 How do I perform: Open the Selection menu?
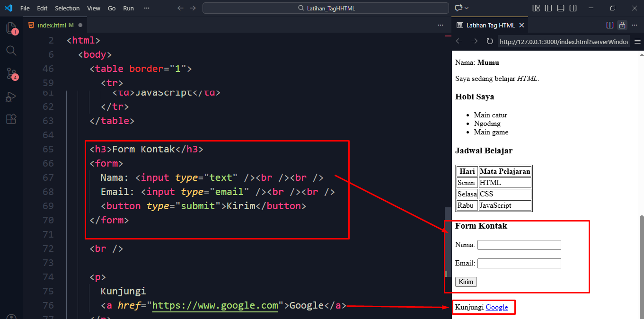(x=67, y=8)
